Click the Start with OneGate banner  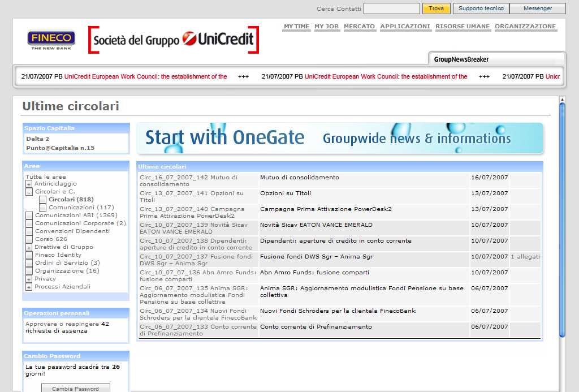tap(339, 139)
